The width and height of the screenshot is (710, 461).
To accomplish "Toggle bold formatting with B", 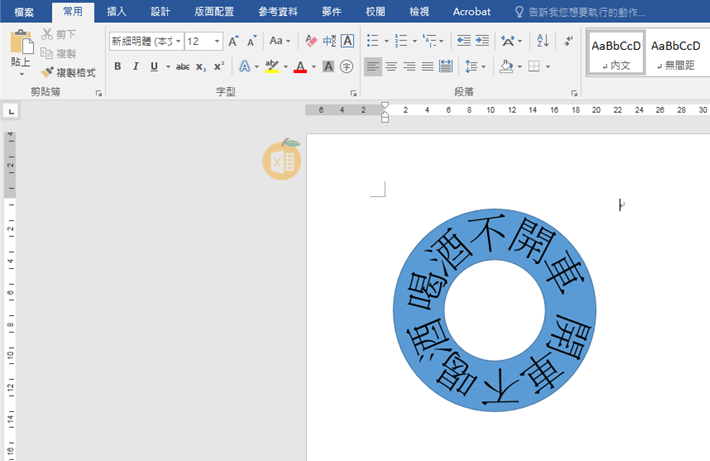I will (118, 67).
